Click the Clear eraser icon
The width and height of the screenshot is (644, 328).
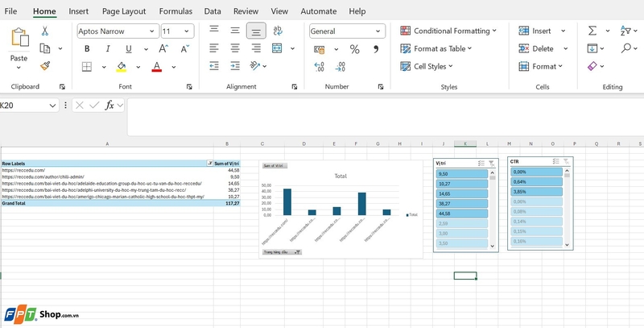[592, 66]
